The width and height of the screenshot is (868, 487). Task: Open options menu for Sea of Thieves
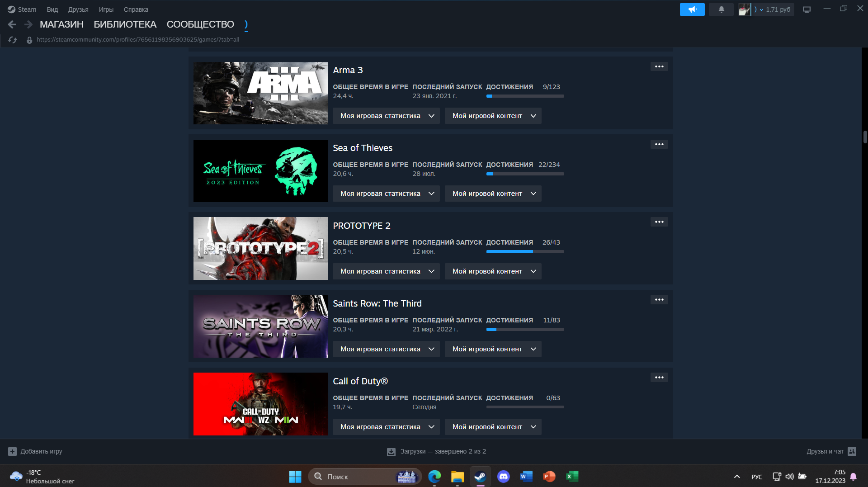(x=659, y=144)
